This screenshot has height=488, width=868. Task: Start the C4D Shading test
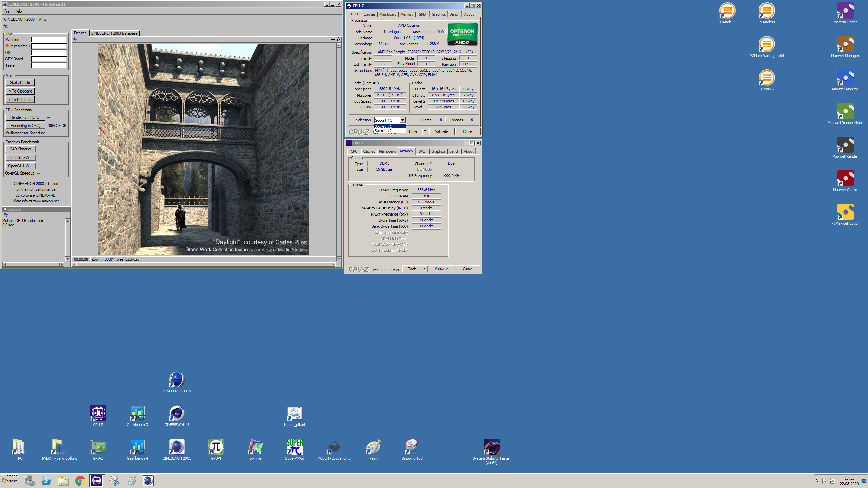[20, 149]
